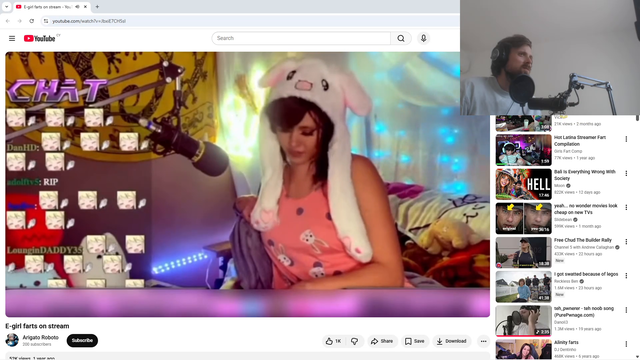Open the movies look cheap thumbnail
This screenshot has height=360, width=640.
[524, 218]
